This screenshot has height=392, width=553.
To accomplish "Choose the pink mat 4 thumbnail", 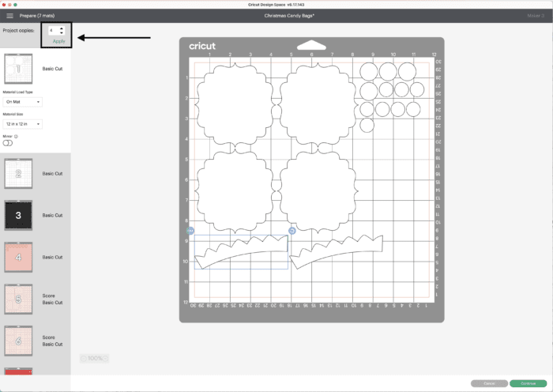I will (x=18, y=257).
